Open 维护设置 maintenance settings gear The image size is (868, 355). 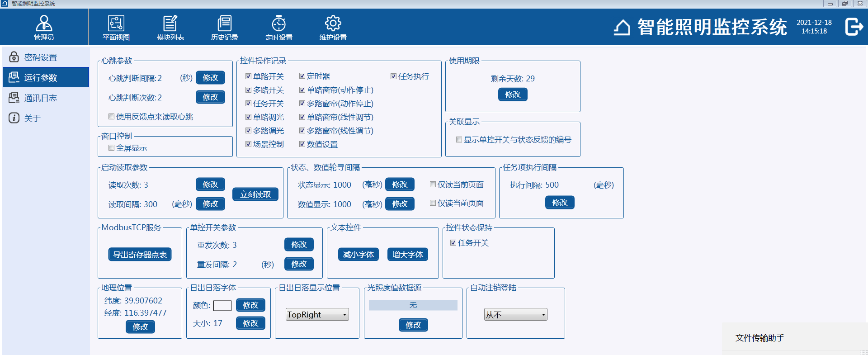point(333,27)
